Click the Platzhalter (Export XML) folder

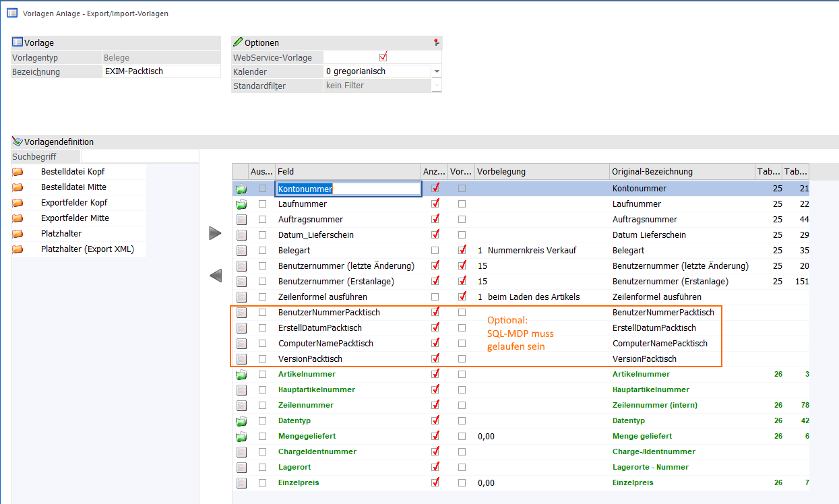[x=87, y=249]
